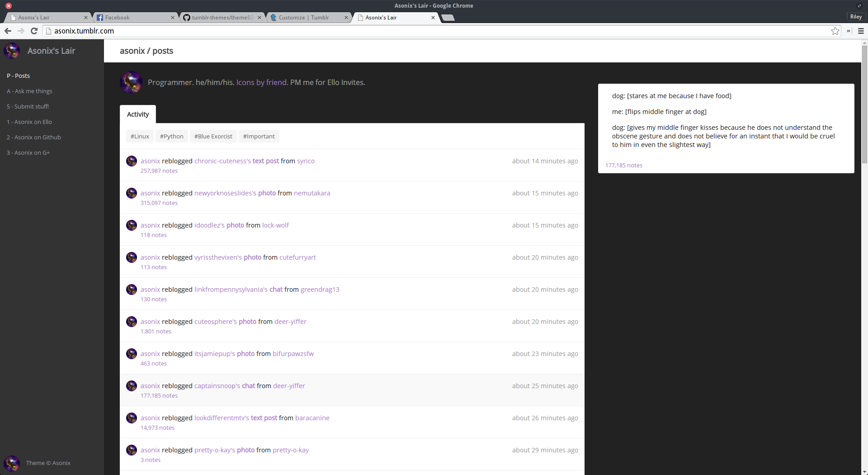Open P - Posts in the sidebar
The width and height of the screenshot is (868, 475).
[18, 76]
